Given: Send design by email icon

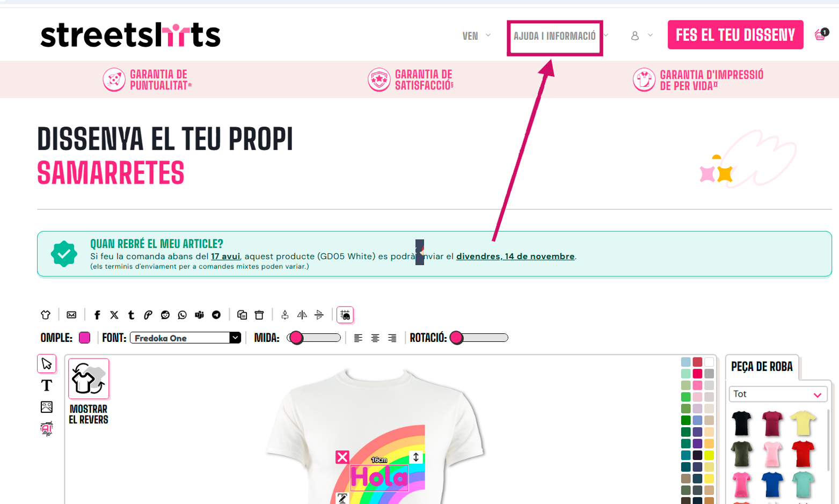Looking at the screenshot, I should tap(71, 315).
